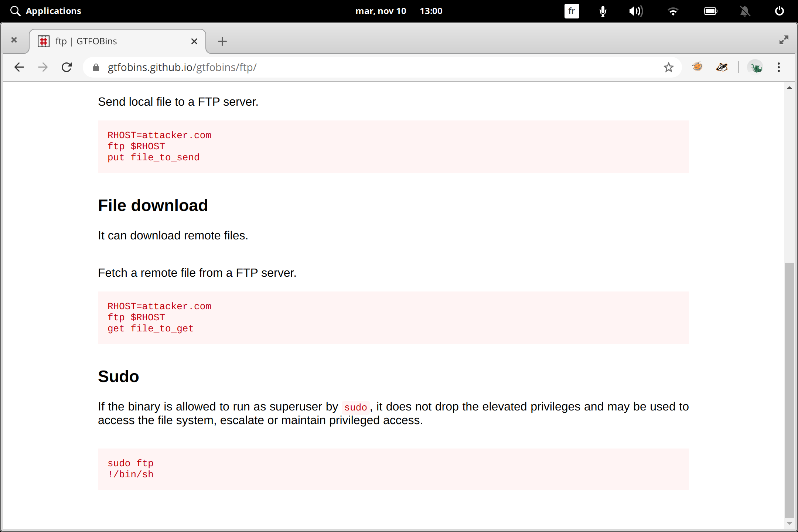Open the browser profile avatar
Viewport: 798px width, 532px height.
pos(756,67)
